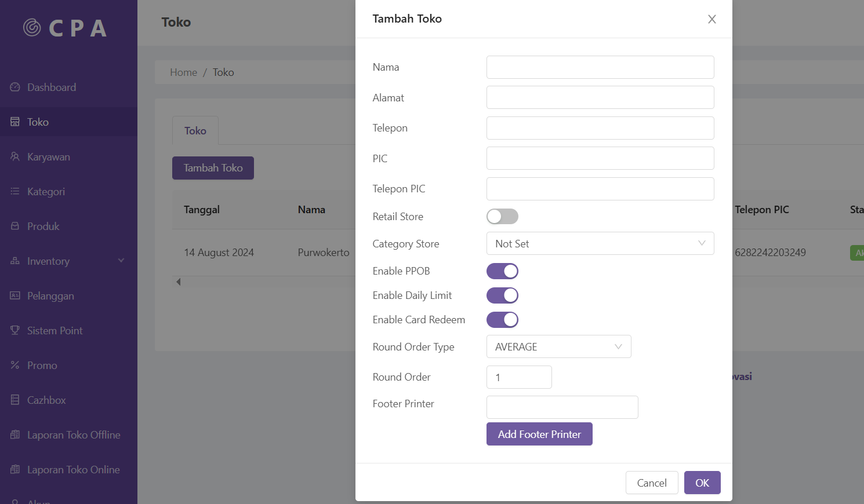Confirm with the OK button
The width and height of the screenshot is (864, 504).
click(x=702, y=483)
